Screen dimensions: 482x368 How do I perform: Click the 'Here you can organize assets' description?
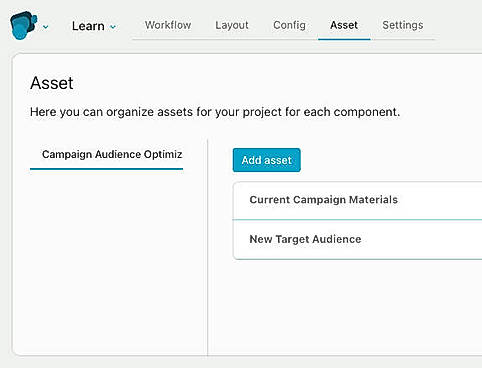tap(215, 112)
